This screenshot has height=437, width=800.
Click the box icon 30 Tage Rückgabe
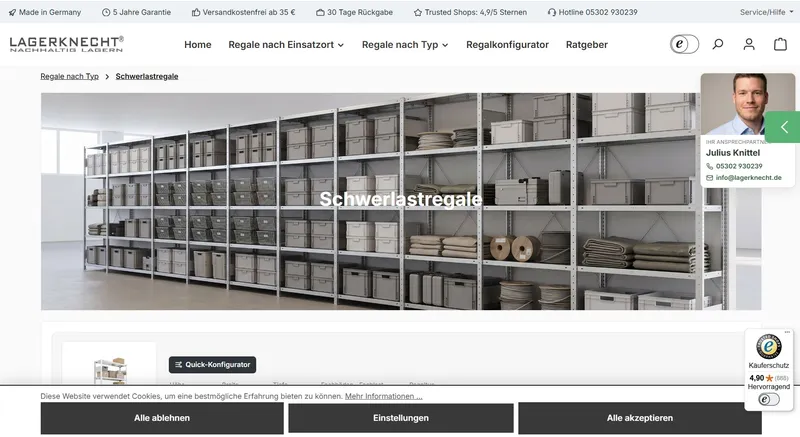(320, 12)
